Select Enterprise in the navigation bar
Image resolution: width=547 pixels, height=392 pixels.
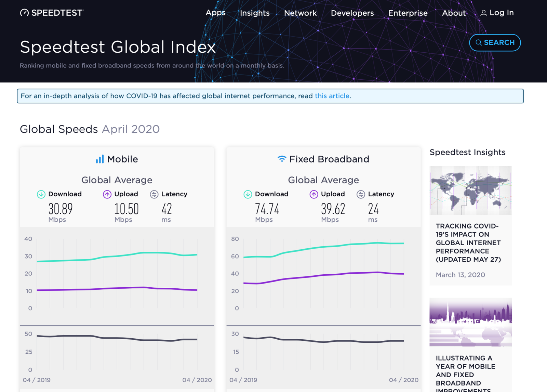(x=408, y=13)
